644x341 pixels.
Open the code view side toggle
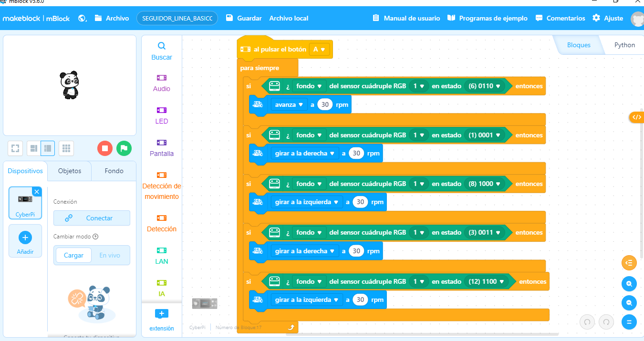(x=636, y=117)
